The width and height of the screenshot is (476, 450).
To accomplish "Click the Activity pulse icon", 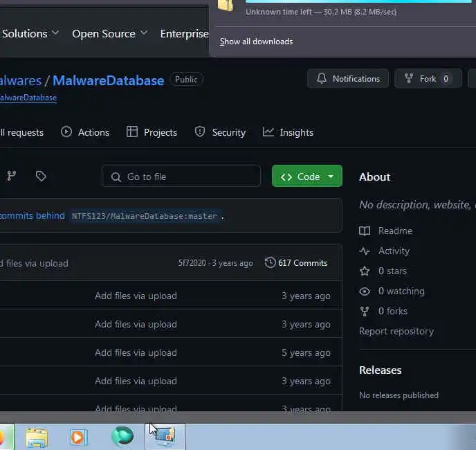I will point(365,251).
